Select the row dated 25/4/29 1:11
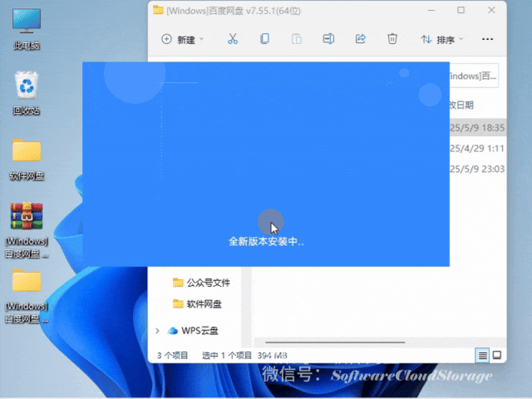Image resolution: width=532 pixels, height=399 pixels. (x=478, y=149)
